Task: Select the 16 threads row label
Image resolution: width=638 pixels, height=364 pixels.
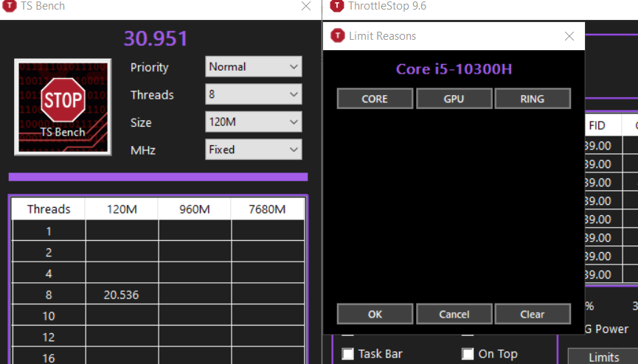Action: pos(49,357)
